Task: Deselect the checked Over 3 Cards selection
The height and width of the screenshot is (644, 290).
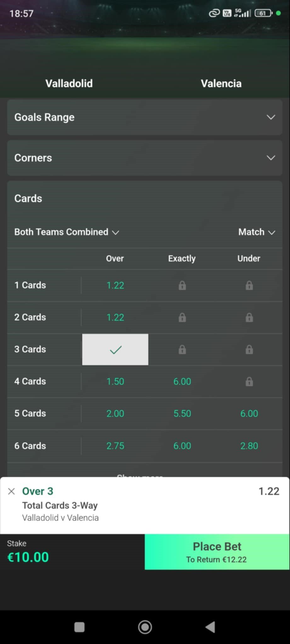Action: point(115,350)
